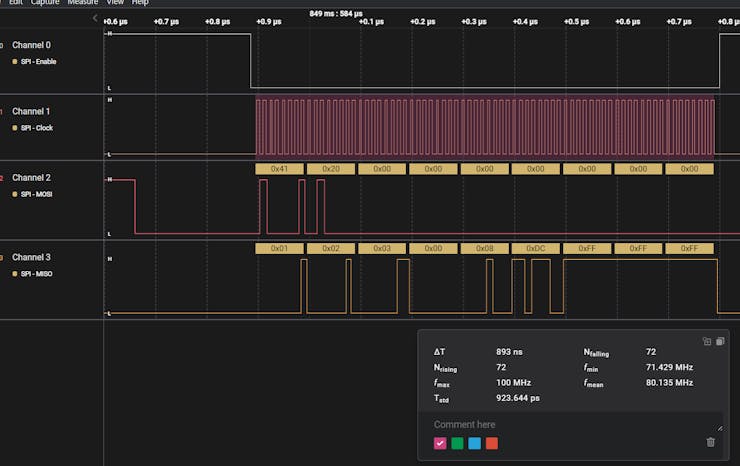Pick the blue measurement color
740x466 pixels.
(x=474, y=443)
